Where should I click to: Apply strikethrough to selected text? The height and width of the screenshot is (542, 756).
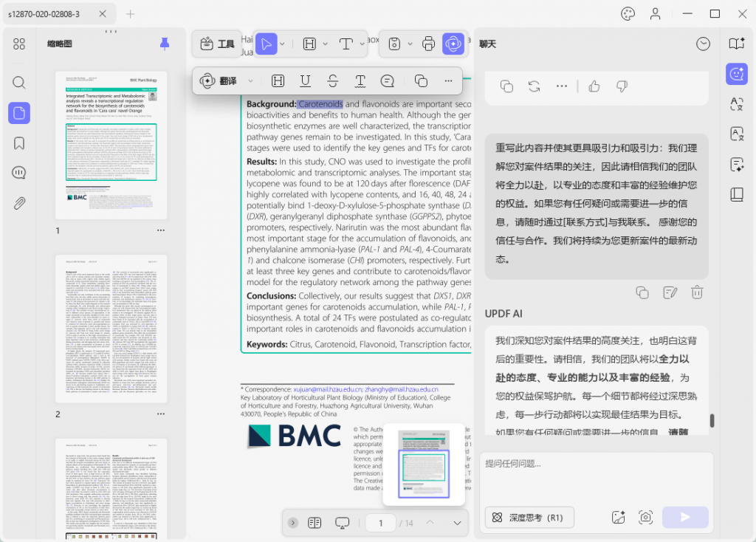pos(333,81)
